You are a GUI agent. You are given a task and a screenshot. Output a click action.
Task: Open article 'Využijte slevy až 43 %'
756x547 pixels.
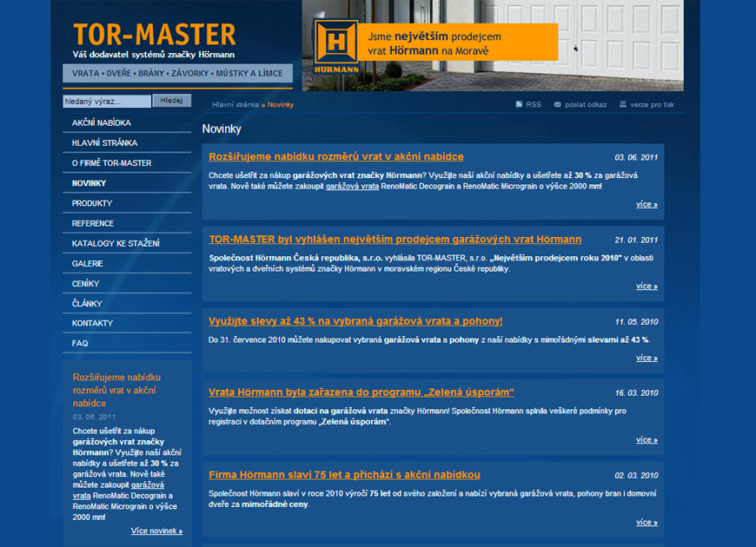click(355, 321)
